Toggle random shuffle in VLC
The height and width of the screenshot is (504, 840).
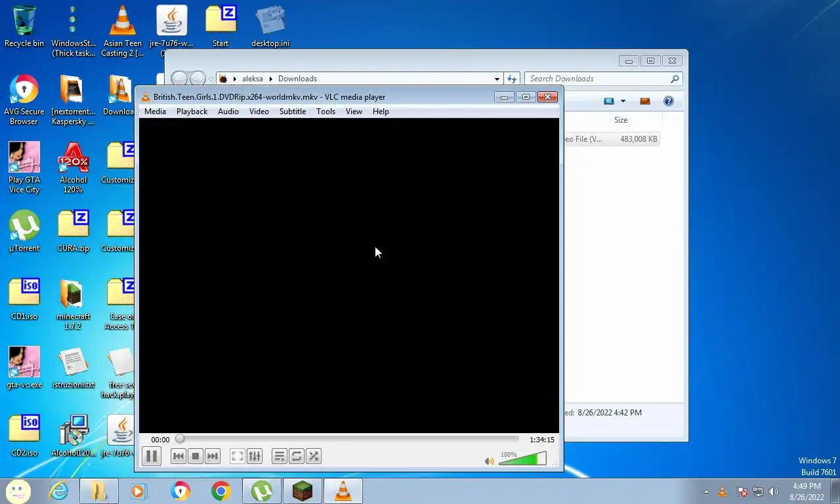tap(314, 456)
